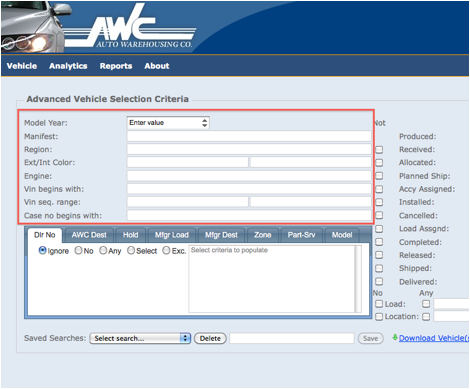470x389 pixels.
Task: Click the AWC Auto Warehousing Co. logo
Action: [x=130, y=27]
